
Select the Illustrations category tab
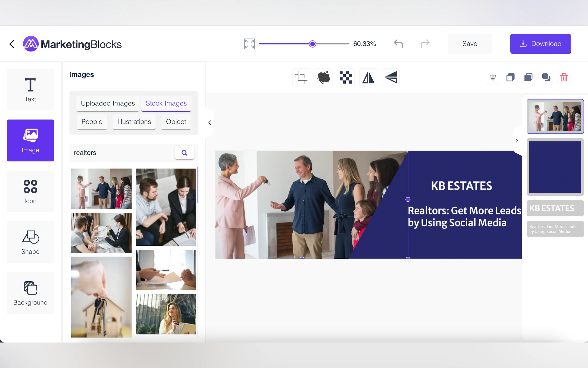point(134,122)
